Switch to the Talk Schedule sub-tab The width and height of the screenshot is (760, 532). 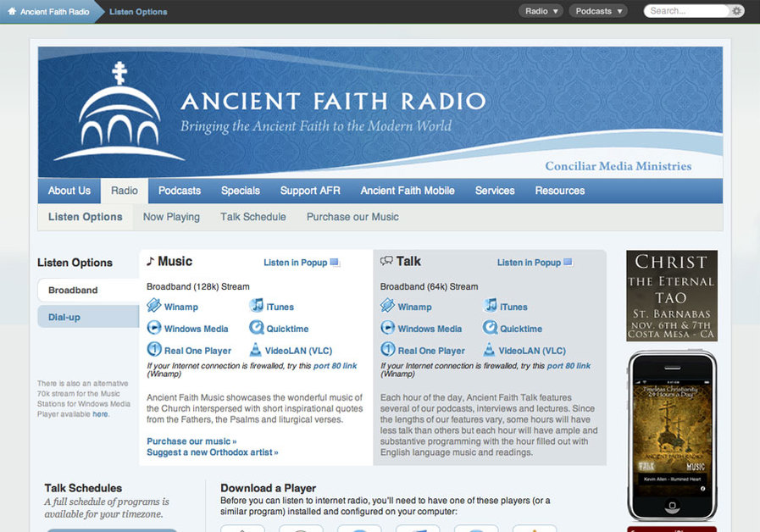(253, 217)
